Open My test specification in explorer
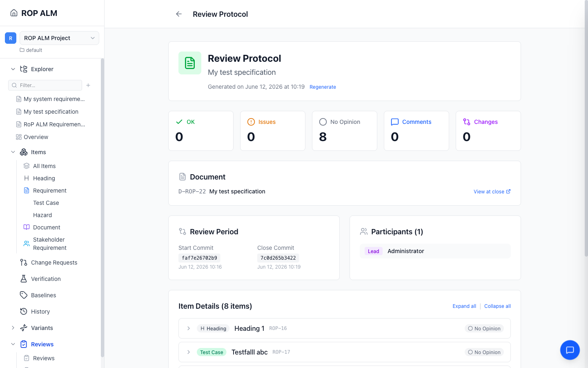 [47, 112]
